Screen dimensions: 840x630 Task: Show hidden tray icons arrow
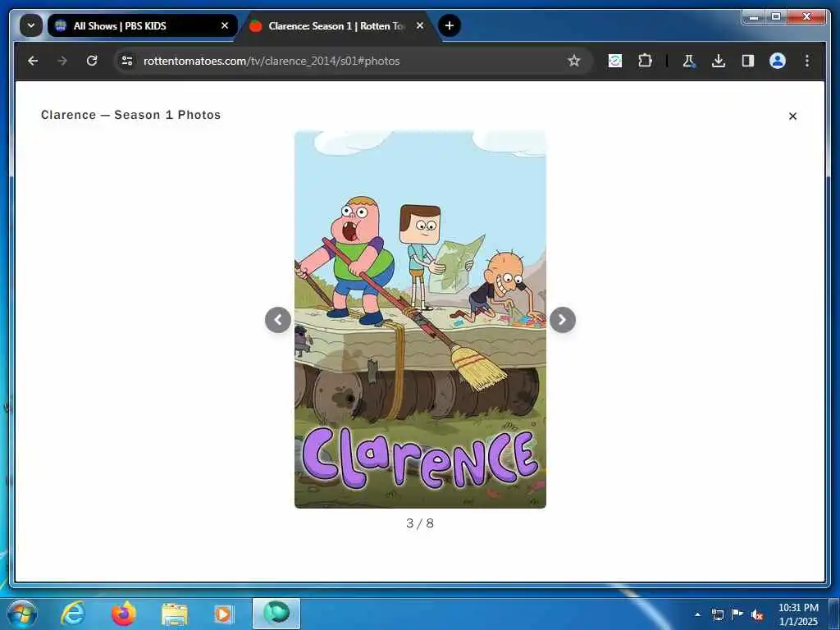click(697, 614)
